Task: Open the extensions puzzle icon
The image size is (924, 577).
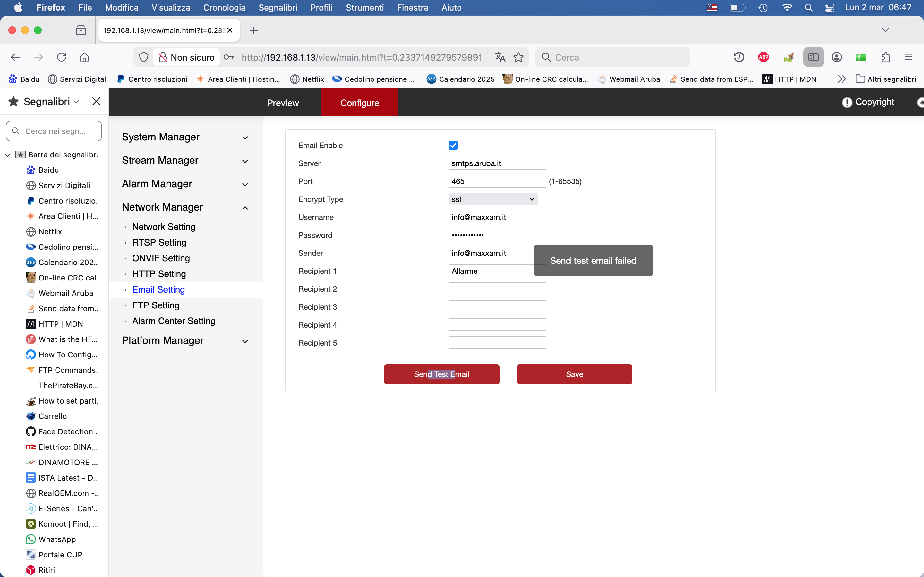Action: 886,57
